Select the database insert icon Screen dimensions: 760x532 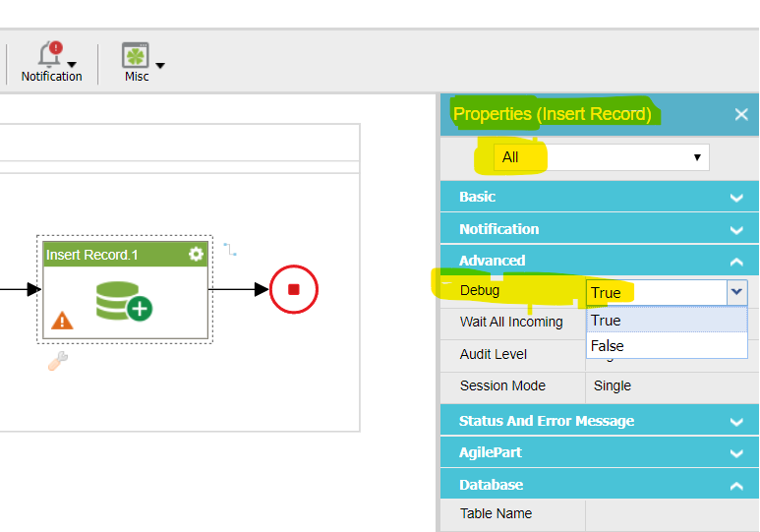[x=124, y=302]
